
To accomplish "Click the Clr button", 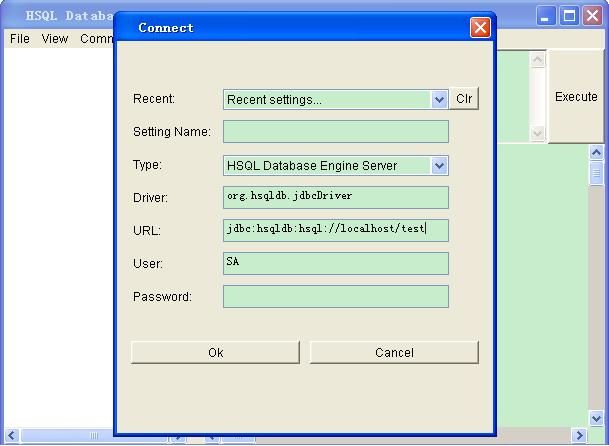I will (464, 99).
